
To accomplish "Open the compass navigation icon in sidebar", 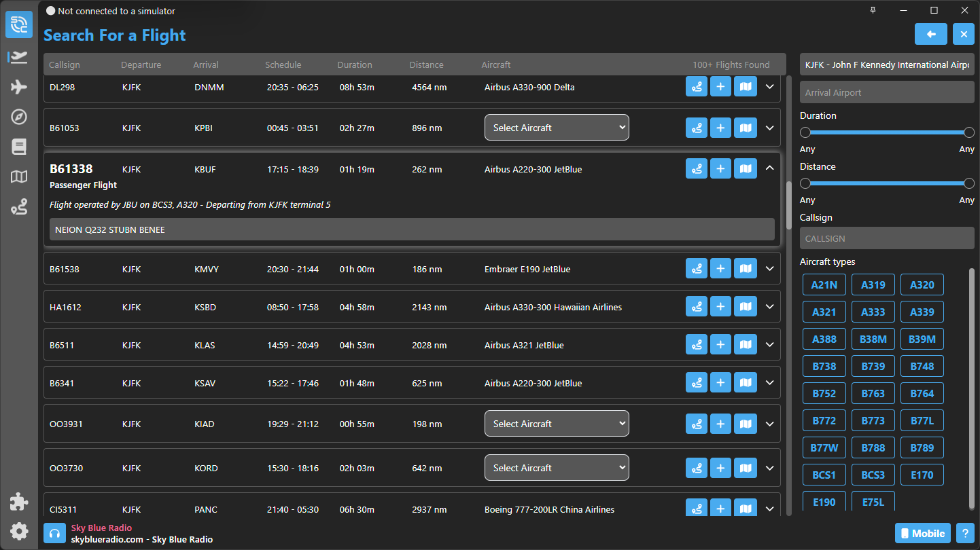I will pos(19,117).
